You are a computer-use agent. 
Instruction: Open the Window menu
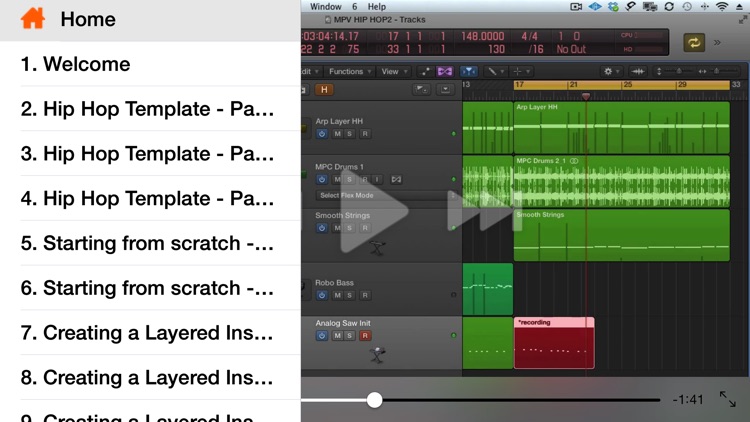coord(325,7)
